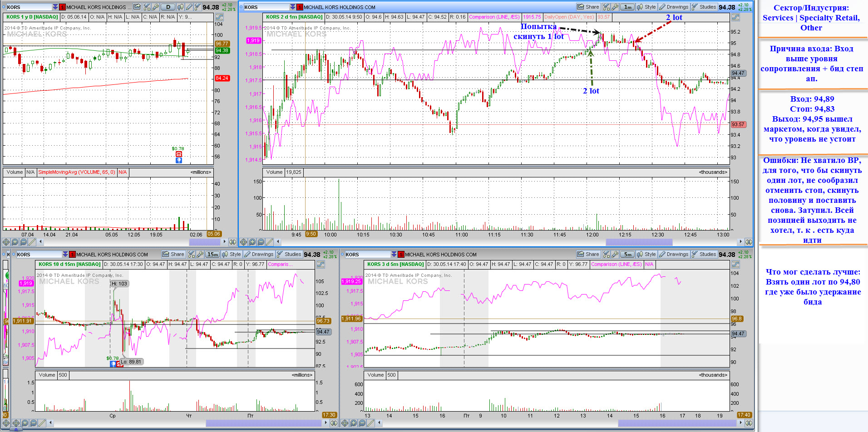Open quick tools icon in 1m chart toolbar
The height and width of the screenshot is (432, 868).
(606, 7)
